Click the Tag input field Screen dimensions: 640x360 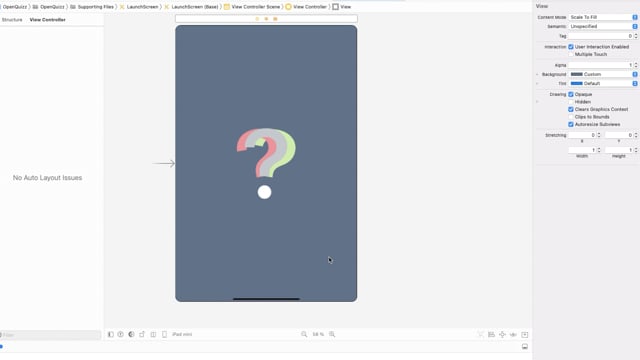click(x=600, y=36)
